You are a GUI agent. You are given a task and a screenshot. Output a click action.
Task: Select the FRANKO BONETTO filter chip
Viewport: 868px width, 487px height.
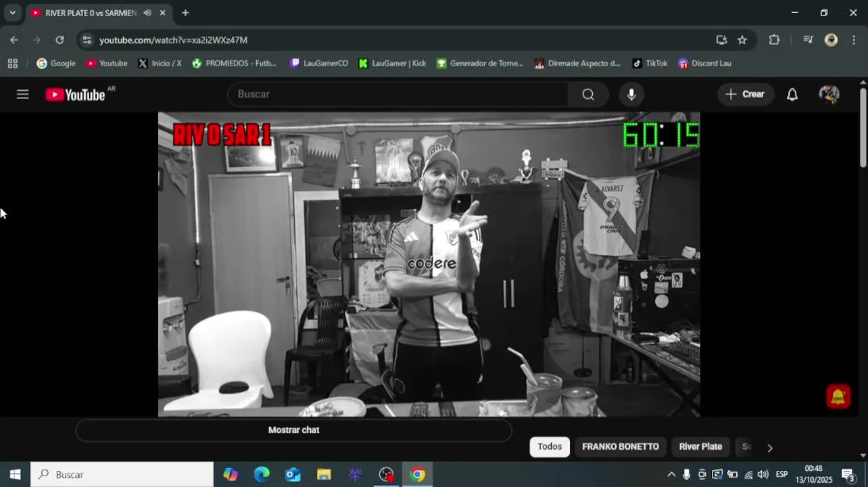click(x=621, y=446)
